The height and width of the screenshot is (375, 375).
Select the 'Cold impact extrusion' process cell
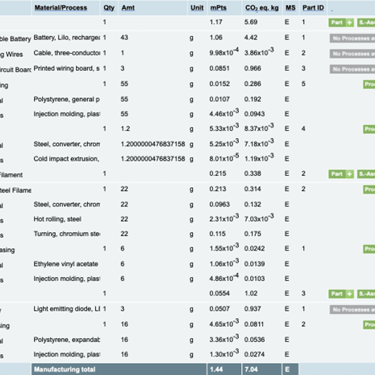click(x=67, y=159)
